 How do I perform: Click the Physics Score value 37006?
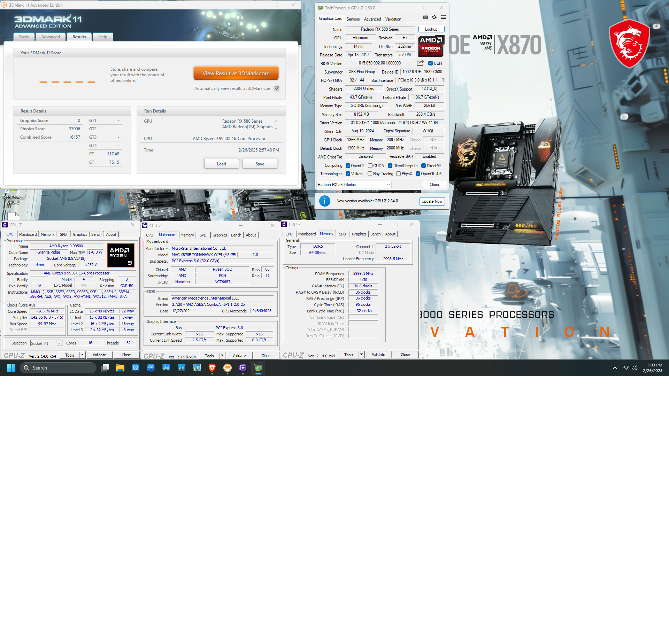(x=74, y=129)
